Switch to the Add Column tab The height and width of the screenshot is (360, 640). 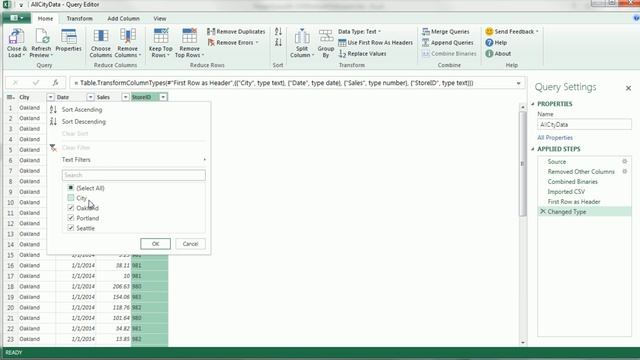pos(123,18)
